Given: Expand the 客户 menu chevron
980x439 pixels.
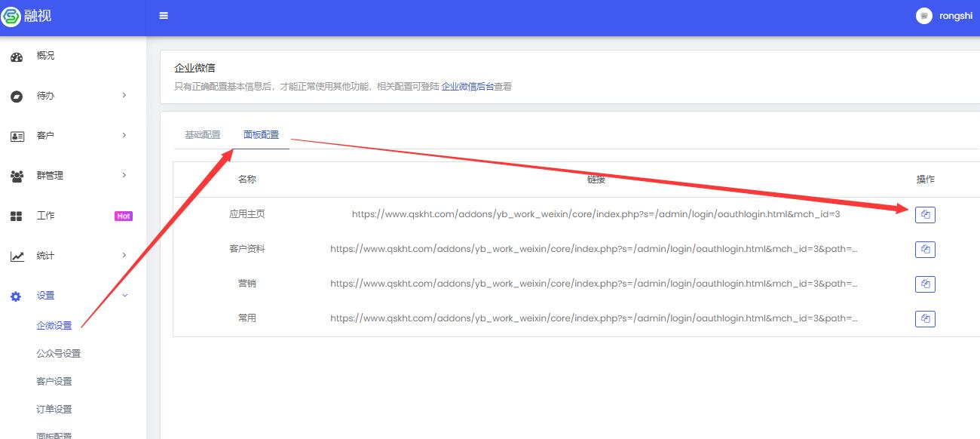Looking at the screenshot, I should tap(124, 136).
